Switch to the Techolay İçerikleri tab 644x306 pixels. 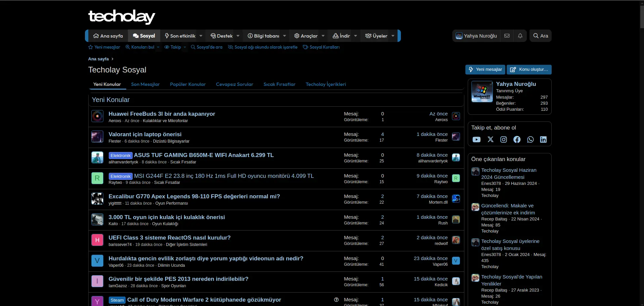326,84
